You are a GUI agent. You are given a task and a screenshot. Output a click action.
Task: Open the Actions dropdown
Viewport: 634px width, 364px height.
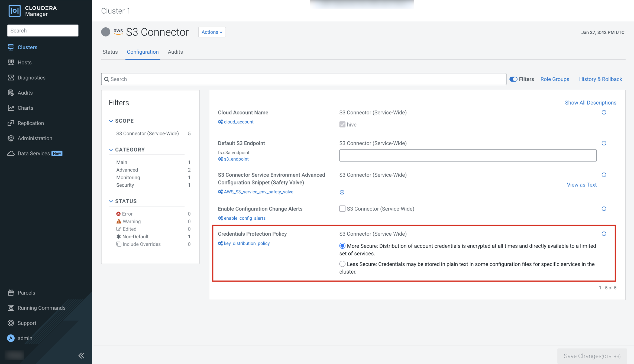(x=212, y=32)
